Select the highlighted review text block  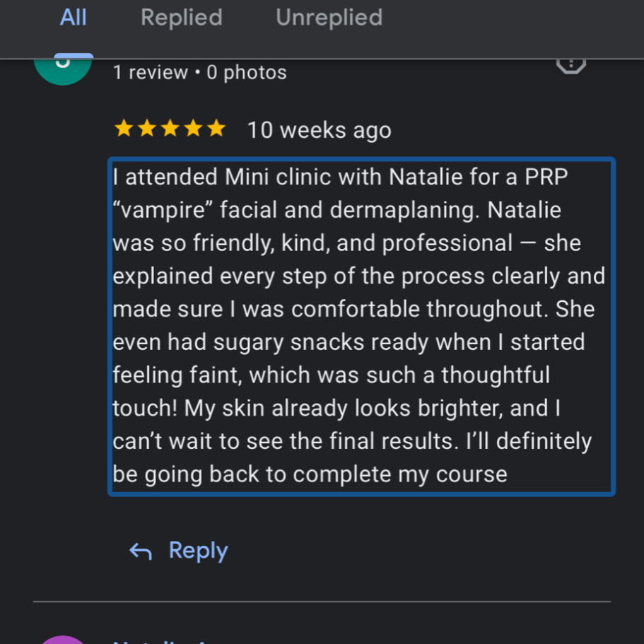[x=361, y=326]
